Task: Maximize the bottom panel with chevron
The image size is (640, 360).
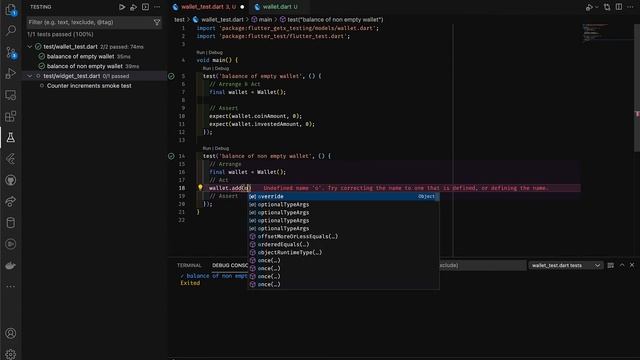Action: tap(622, 265)
